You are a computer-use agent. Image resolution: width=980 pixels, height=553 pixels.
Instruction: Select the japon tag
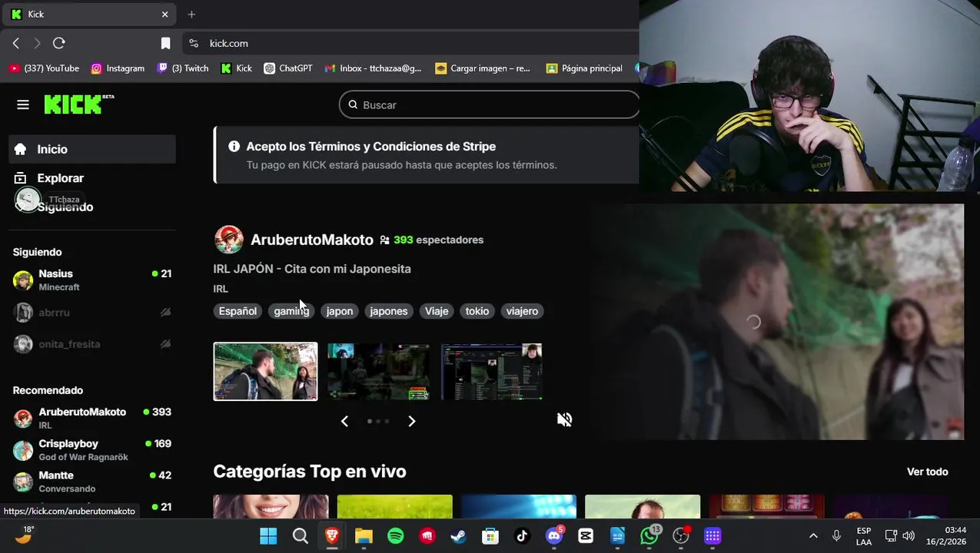pyautogui.click(x=339, y=311)
